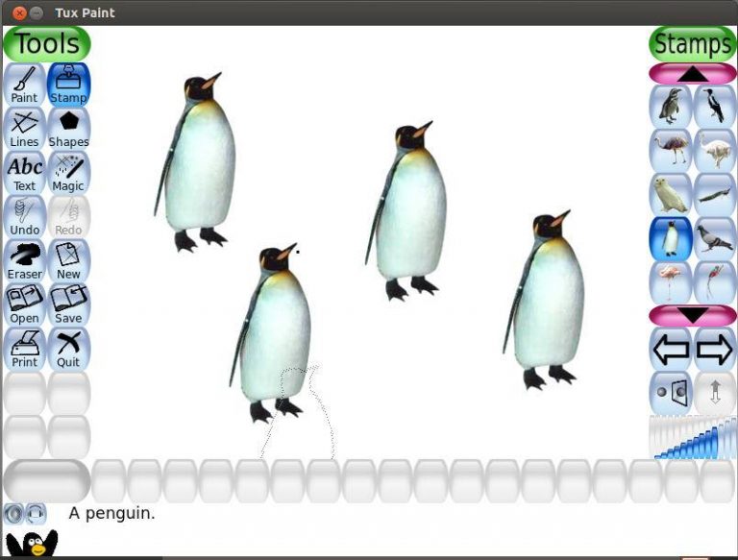Go to previous stamp category with the left arrow

tap(670, 350)
